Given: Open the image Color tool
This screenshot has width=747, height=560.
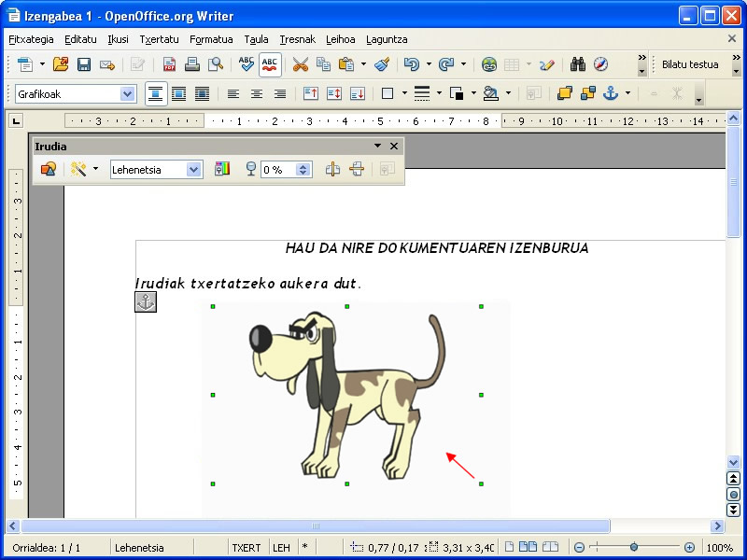Looking at the screenshot, I should point(221,169).
